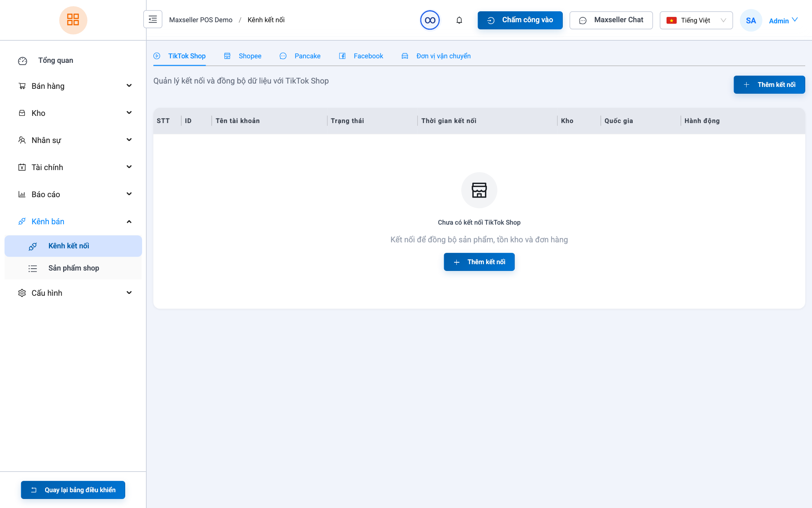
Task: Click the Kênh kết nối breadcrumb
Action: click(266, 20)
